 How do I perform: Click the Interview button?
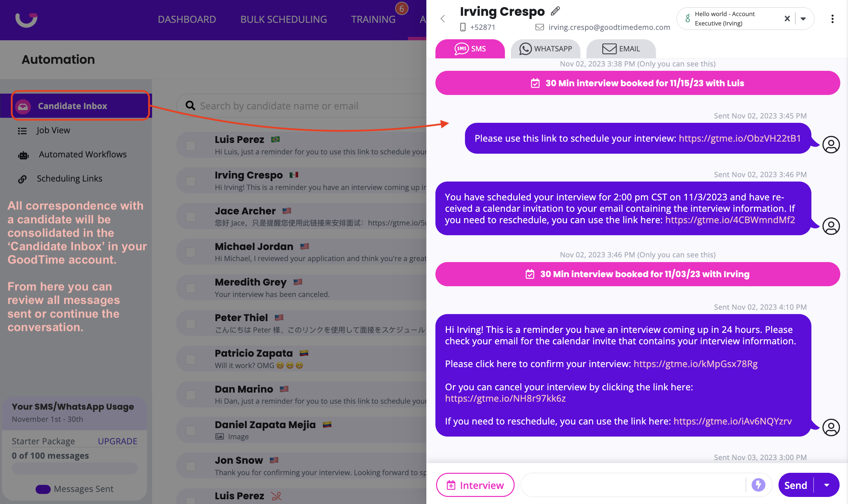475,485
